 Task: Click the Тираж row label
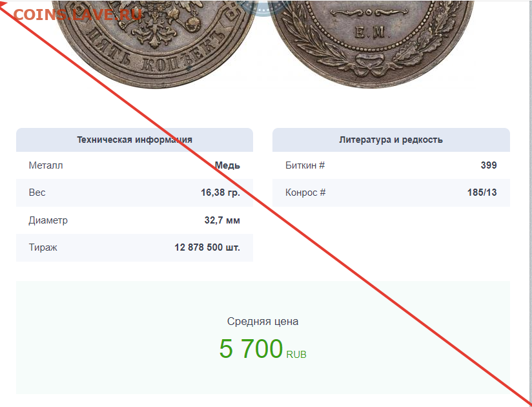pyautogui.click(x=43, y=247)
